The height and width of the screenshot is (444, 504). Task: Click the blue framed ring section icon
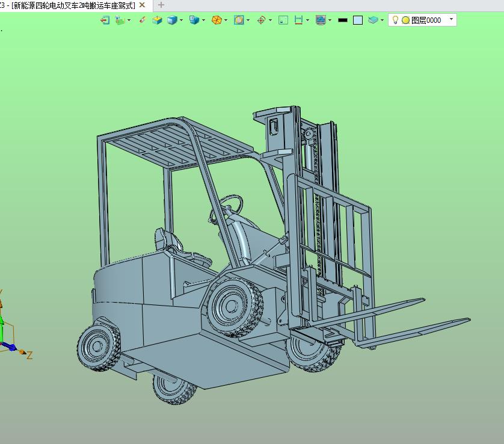point(239,20)
